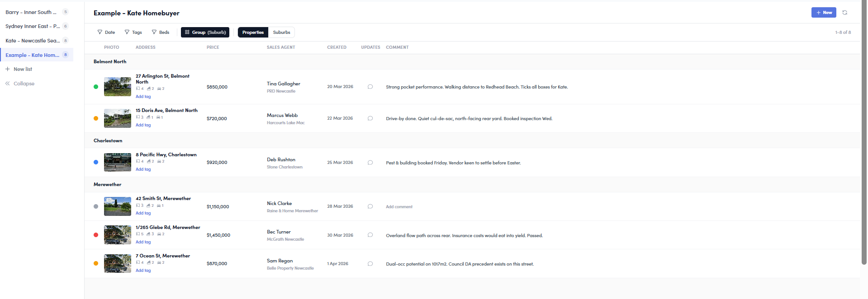The width and height of the screenshot is (868, 299).
Task: Sort by the PRICE column header
Action: click(213, 47)
